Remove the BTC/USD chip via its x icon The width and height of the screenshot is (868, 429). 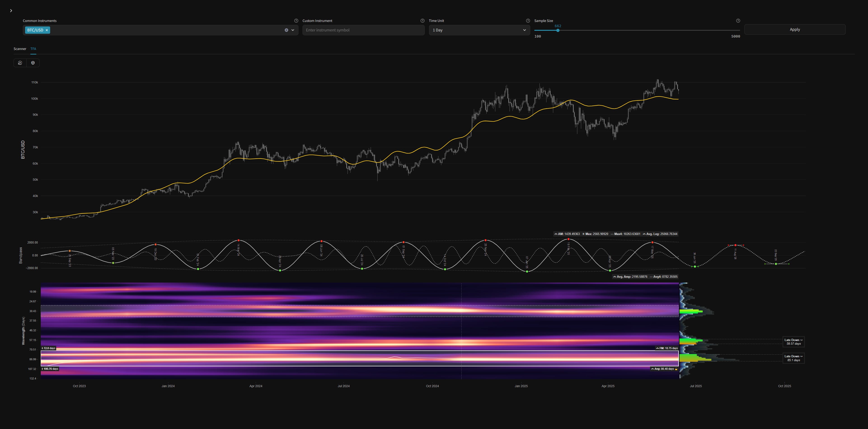[x=47, y=30]
